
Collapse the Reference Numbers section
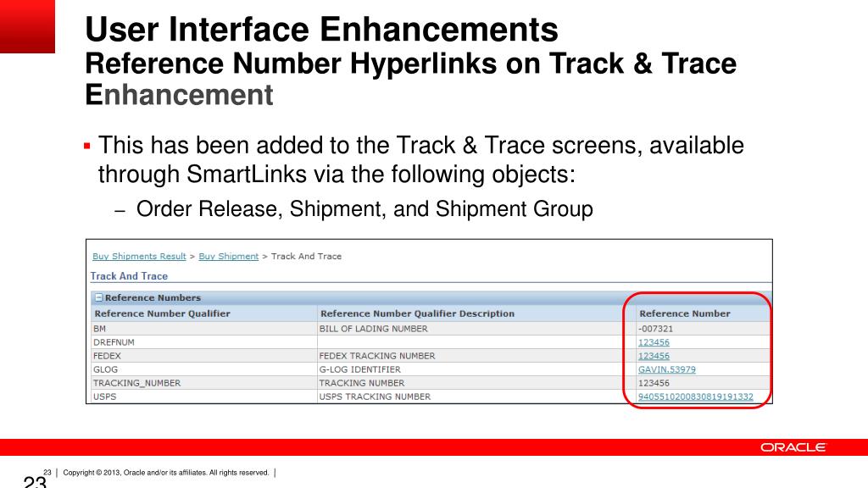tap(98, 297)
